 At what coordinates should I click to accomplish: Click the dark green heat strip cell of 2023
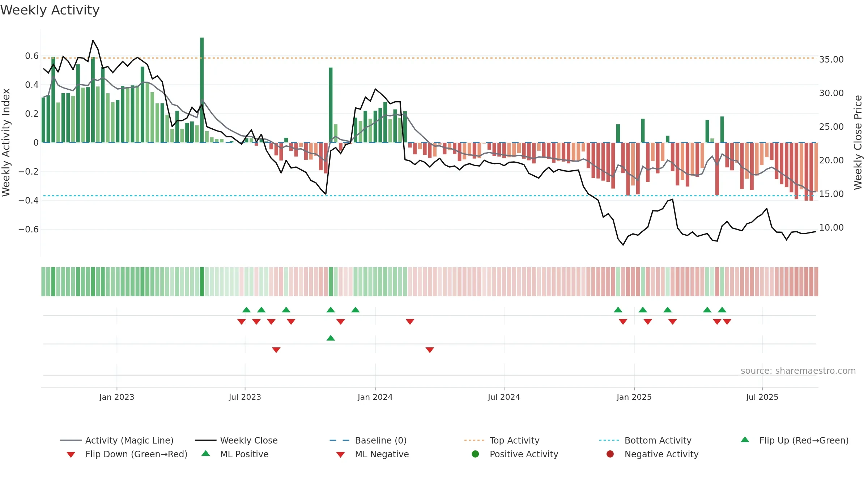point(202,282)
